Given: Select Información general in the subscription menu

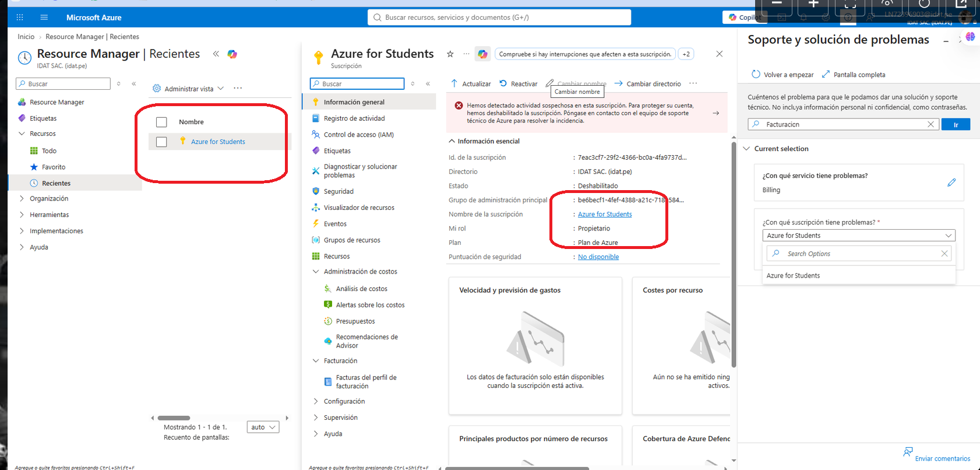Looking at the screenshot, I should (x=369, y=102).
